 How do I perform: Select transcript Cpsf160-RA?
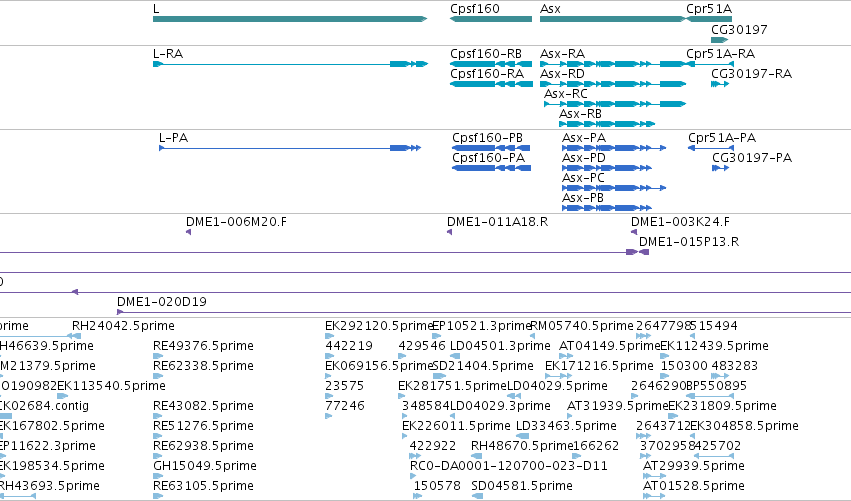(x=491, y=84)
